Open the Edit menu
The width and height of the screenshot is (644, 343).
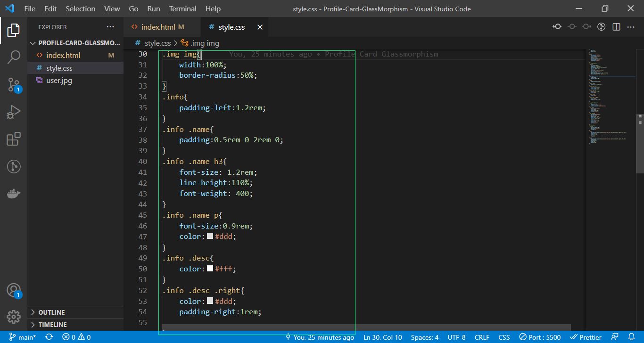coord(50,9)
